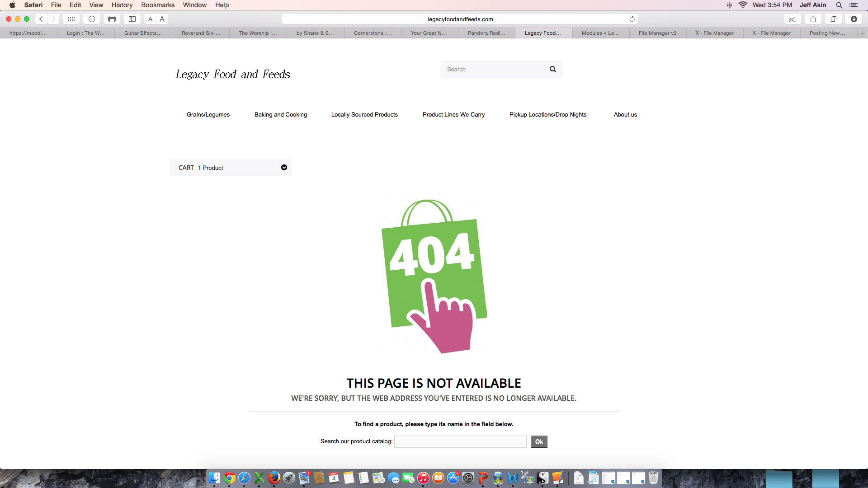This screenshot has width=868, height=488.
Task: Open the Grains/Legumes navigation link
Action: (x=208, y=115)
